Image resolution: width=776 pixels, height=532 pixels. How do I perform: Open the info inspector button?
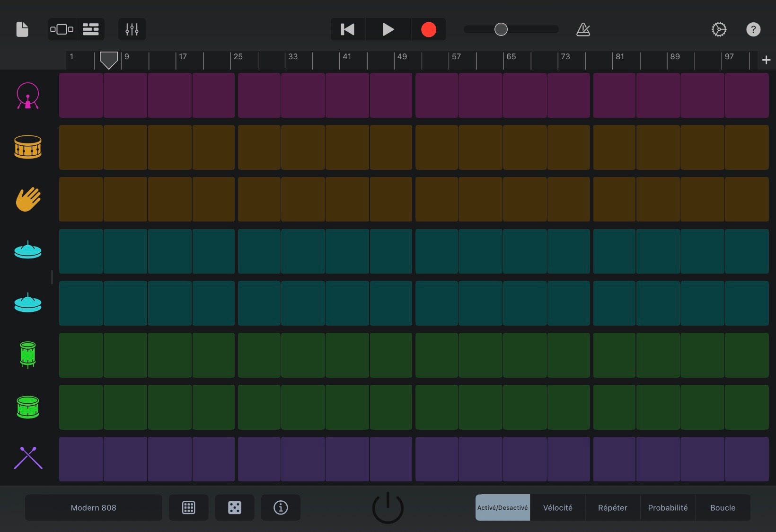click(x=281, y=507)
